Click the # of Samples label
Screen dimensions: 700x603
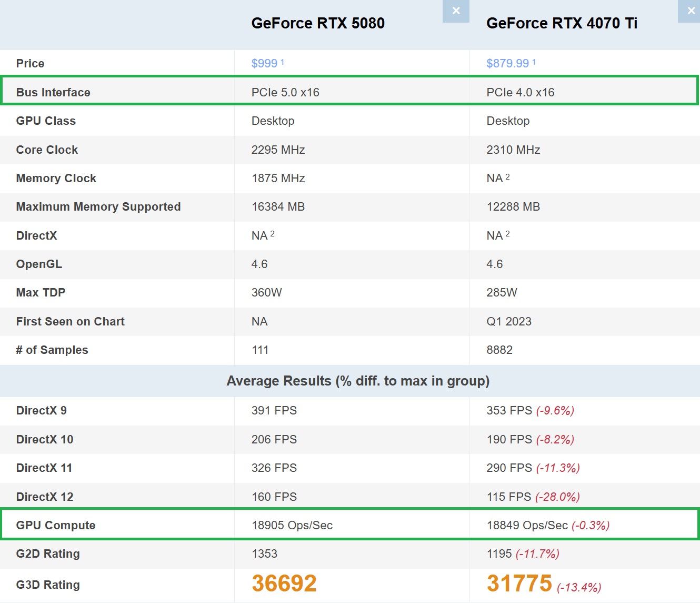tap(52, 350)
